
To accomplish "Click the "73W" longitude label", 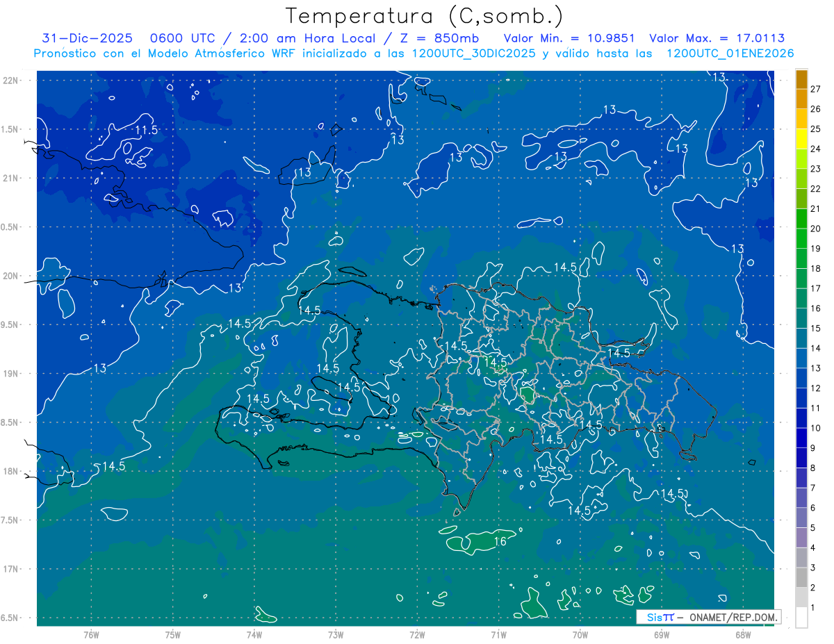I will 336,635.
